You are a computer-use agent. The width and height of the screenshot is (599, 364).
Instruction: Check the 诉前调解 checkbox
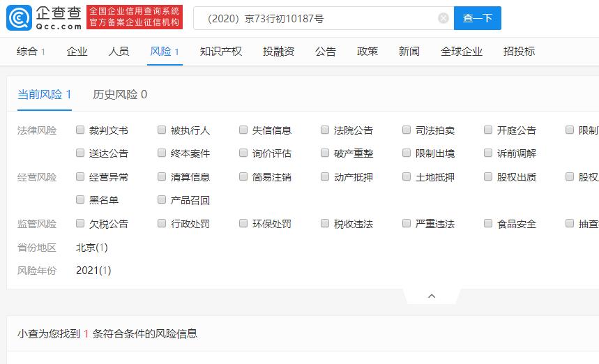click(x=488, y=153)
